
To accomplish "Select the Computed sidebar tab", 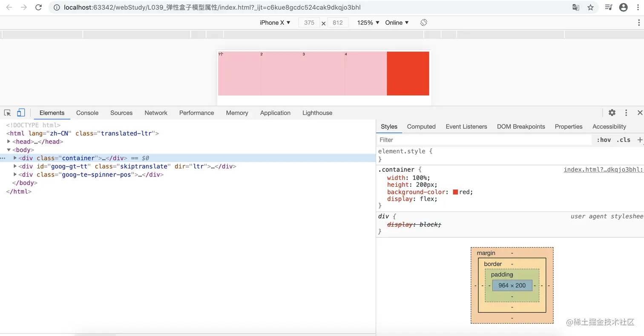I will (421, 127).
